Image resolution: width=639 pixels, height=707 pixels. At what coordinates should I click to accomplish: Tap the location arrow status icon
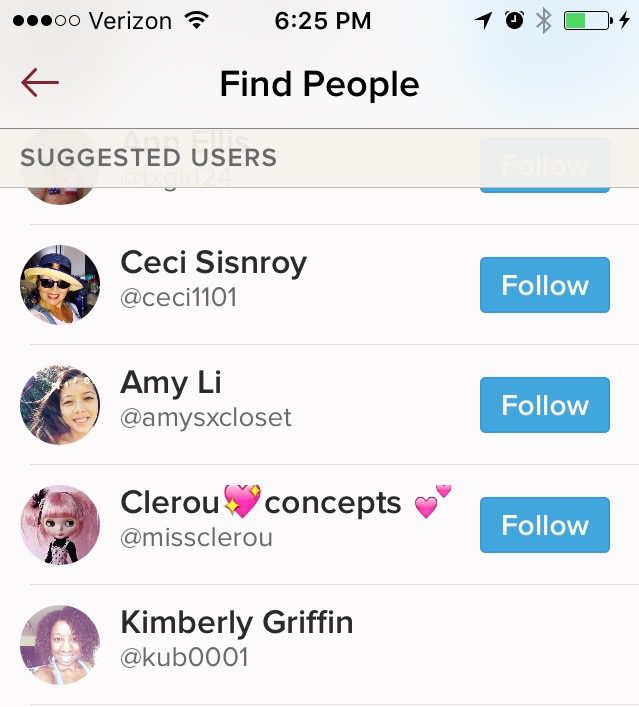tap(484, 20)
